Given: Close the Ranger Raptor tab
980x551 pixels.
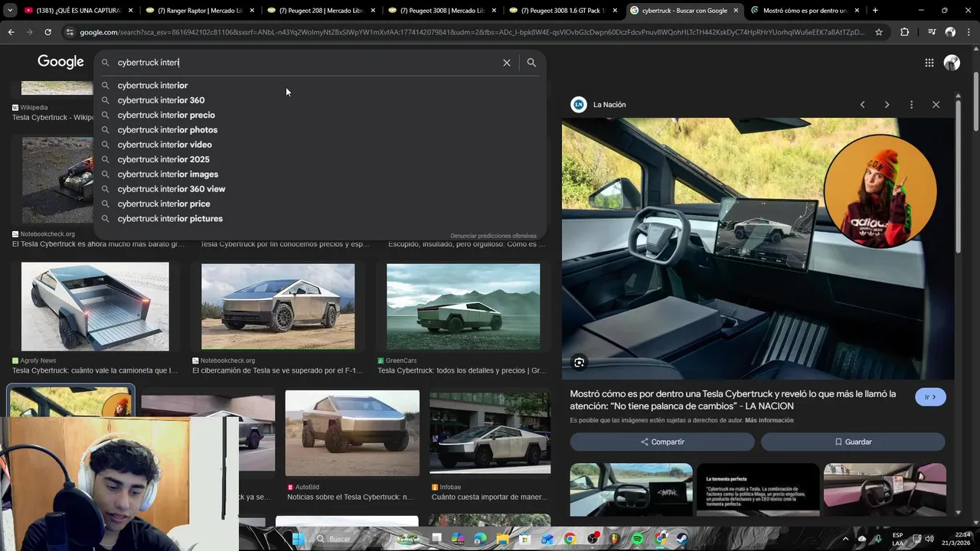Looking at the screenshot, I should tap(251, 11).
